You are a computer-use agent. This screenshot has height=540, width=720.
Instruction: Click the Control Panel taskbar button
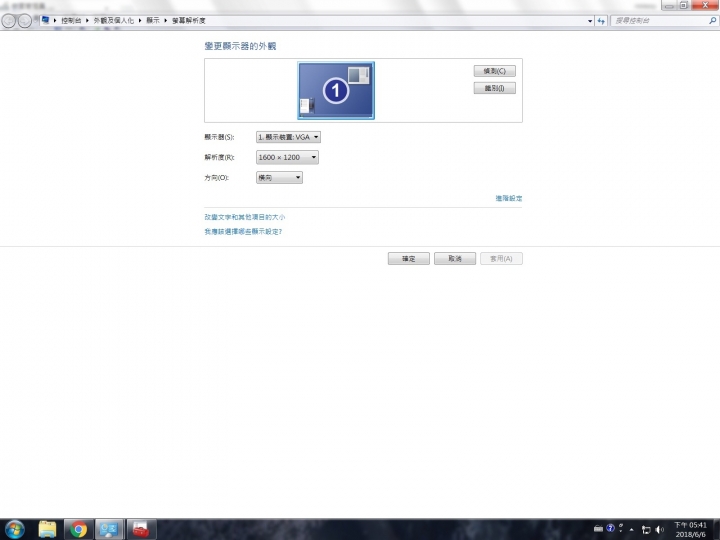tap(109, 529)
